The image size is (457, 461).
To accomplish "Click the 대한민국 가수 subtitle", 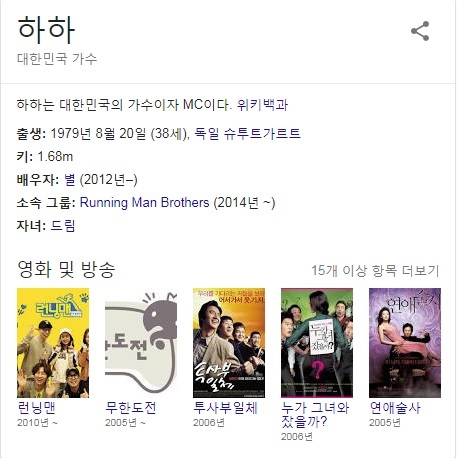I will [57, 59].
